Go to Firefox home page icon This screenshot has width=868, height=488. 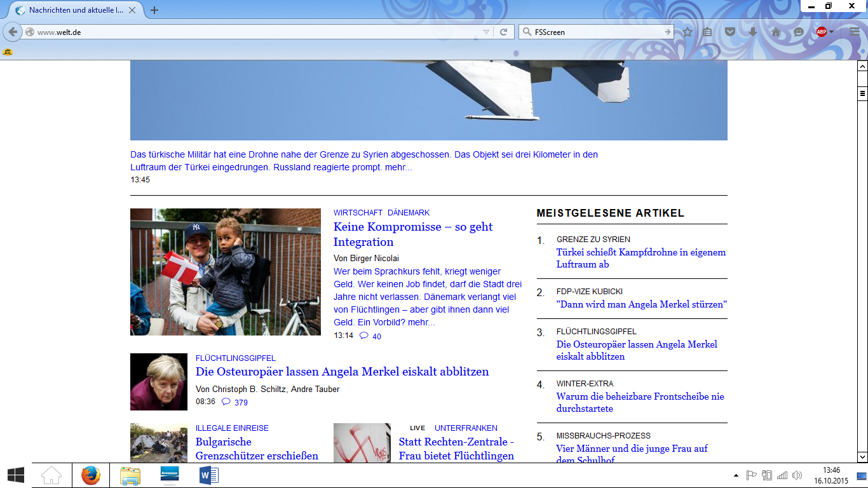pos(776,32)
